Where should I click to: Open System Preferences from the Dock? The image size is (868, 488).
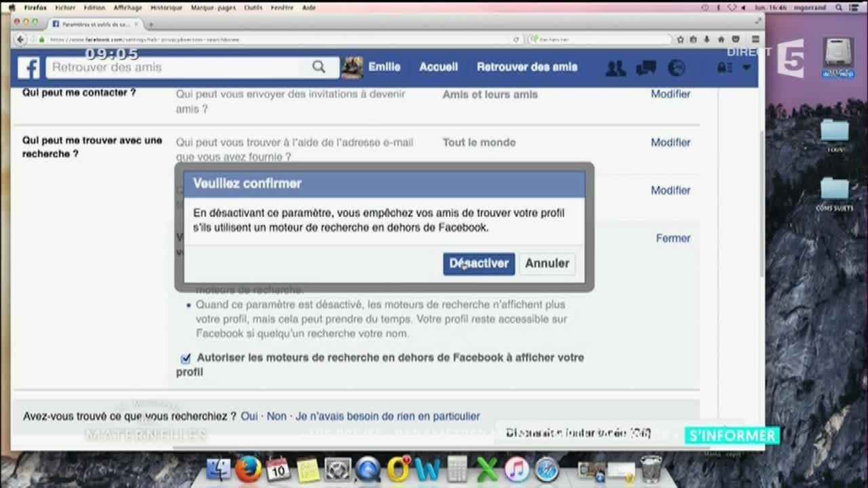[x=338, y=470]
